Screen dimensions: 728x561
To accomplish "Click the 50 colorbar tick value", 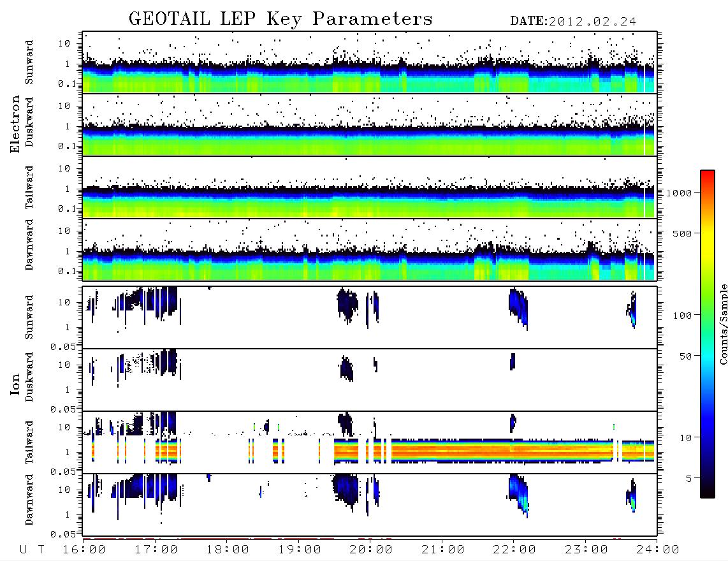I will [685, 356].
